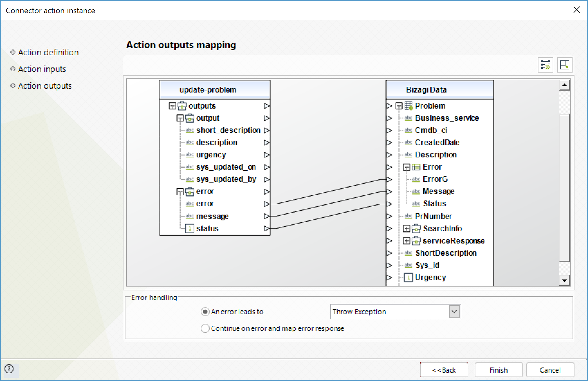This screenshot has width=588, height=381.
Task: Click the Error collection icon in Bizagi Data
Action: coord(416,167)
